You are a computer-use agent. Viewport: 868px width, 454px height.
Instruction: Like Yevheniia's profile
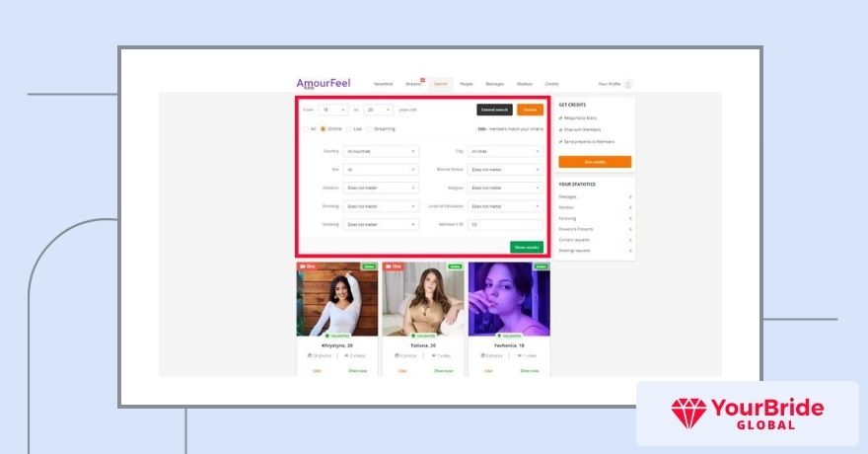489,371
